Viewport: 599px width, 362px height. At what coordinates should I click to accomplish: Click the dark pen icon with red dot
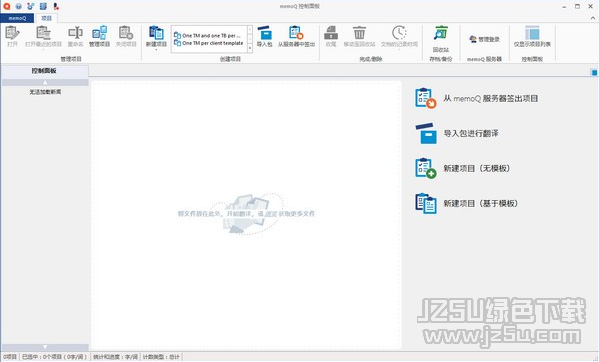(x=56, y=6)
